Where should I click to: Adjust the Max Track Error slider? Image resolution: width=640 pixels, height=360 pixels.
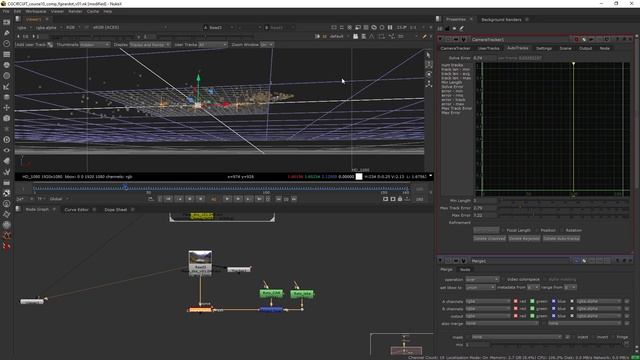click(x=563, y=208)
